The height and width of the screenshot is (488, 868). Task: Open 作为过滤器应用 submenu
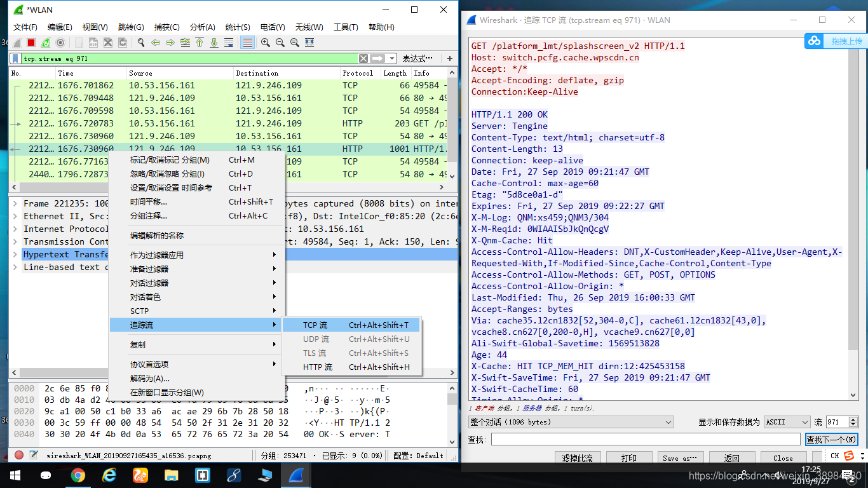(x=196, y=255)
